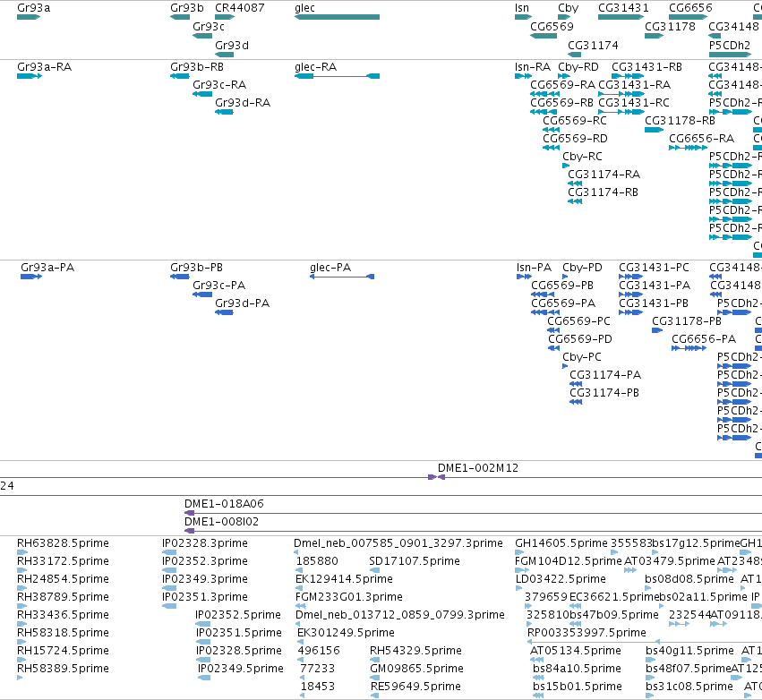Click the CG31178-RB transcript
Screen dimensions: 762x700
tap(655, 130)
